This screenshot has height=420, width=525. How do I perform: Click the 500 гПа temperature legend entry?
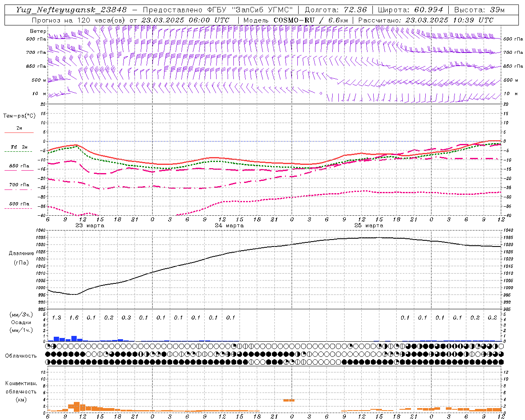[x=19, y=205]
